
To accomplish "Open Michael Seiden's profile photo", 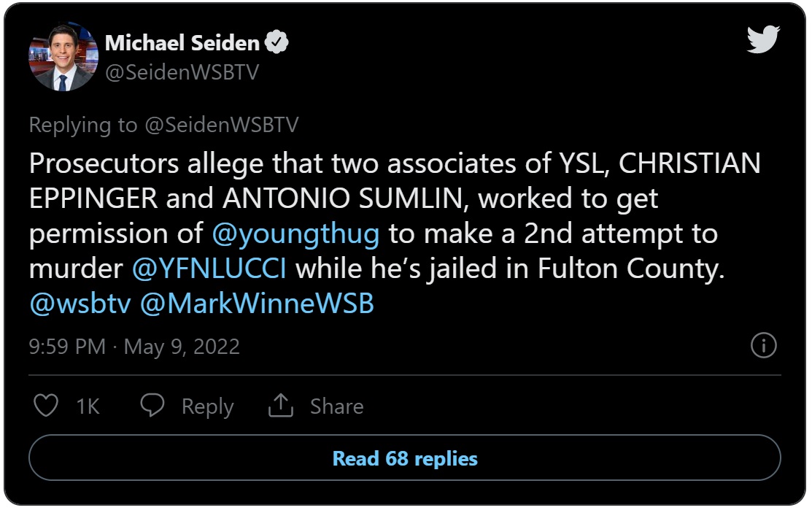I will pos(63,56).
